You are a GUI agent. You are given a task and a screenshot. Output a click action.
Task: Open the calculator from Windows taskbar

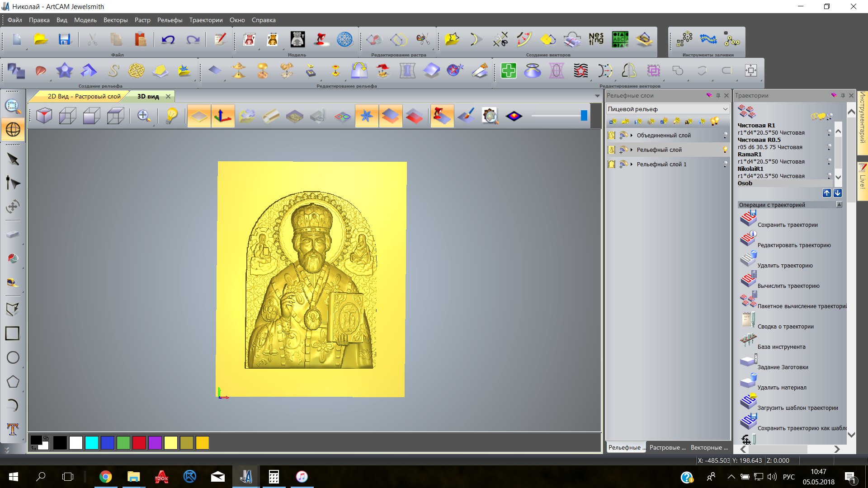[274, 477]
